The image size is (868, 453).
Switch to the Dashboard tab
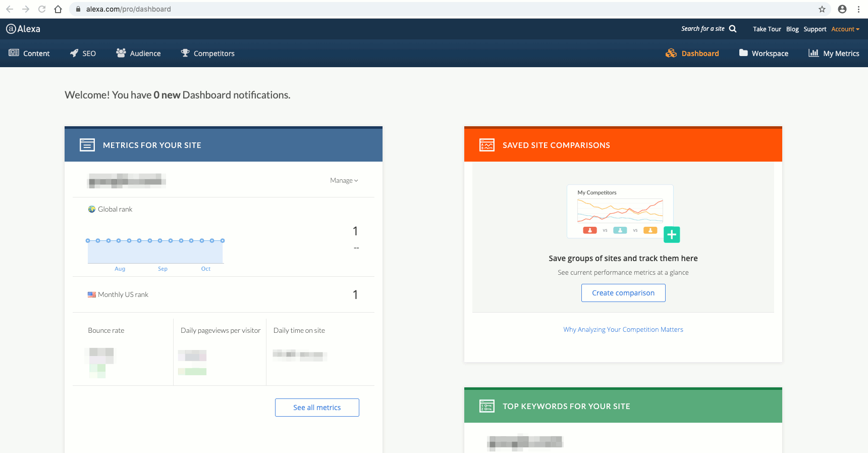[x=692, y=54]
